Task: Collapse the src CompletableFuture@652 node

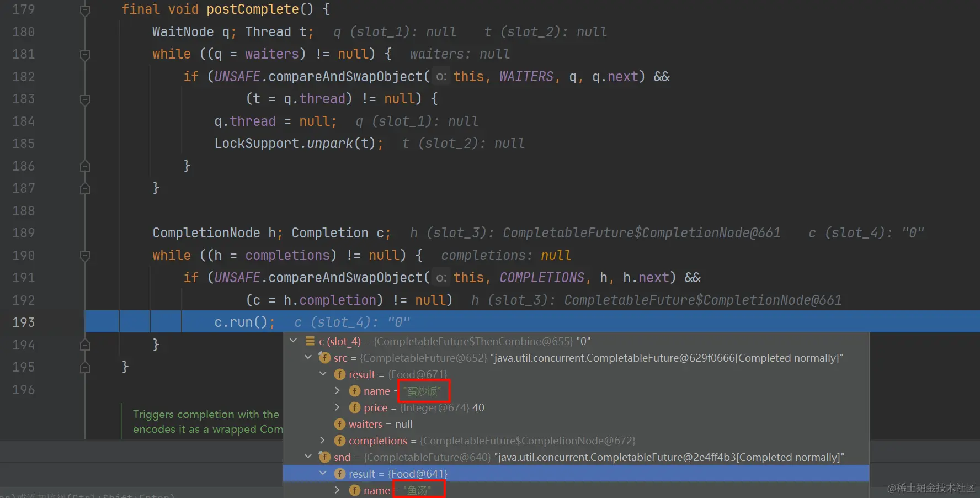Action: click(308, 357)
